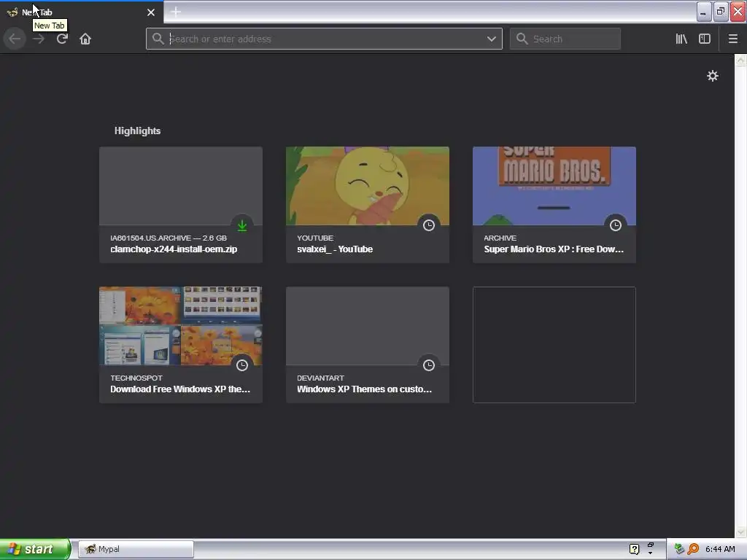Click the page scrollbar up arrow
This screenshot has height=560, width=747.
coord(740,60)
